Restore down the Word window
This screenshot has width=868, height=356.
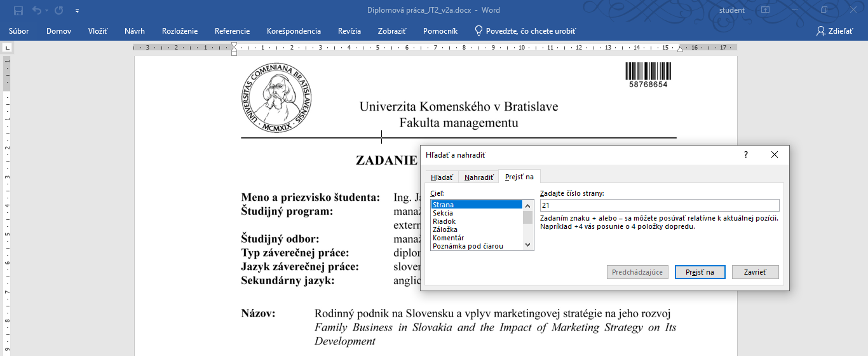click(x=824, y=10)
